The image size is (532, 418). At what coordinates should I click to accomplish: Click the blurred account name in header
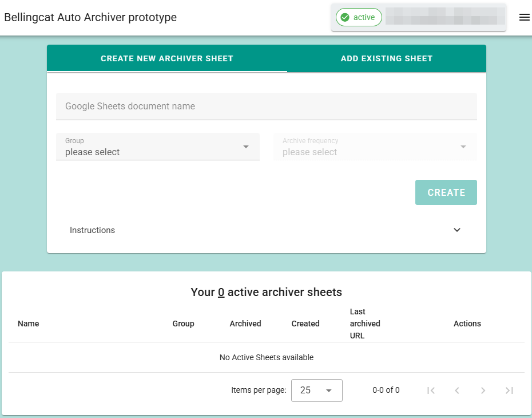[x=445, y=16]
